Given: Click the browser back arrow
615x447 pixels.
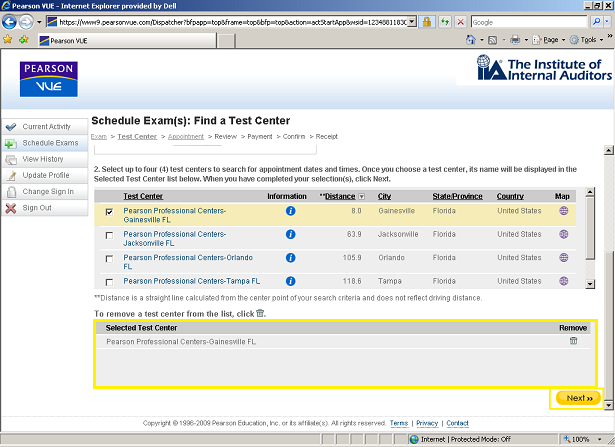Looking at the screenshot, I should 13,21.
